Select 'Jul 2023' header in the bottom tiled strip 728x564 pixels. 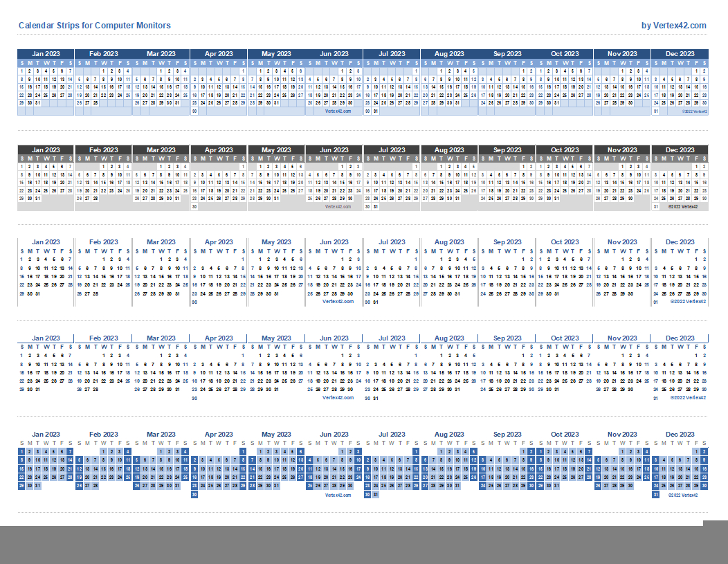coord(392,434)
